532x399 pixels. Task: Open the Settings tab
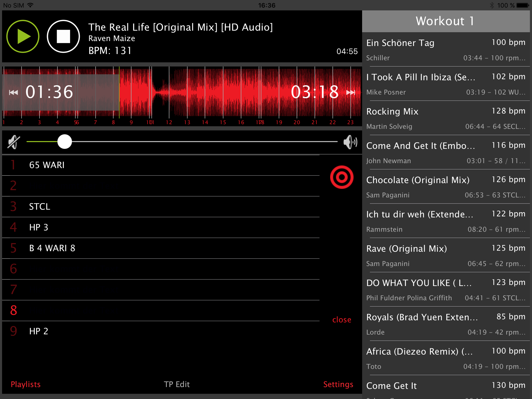338,384
